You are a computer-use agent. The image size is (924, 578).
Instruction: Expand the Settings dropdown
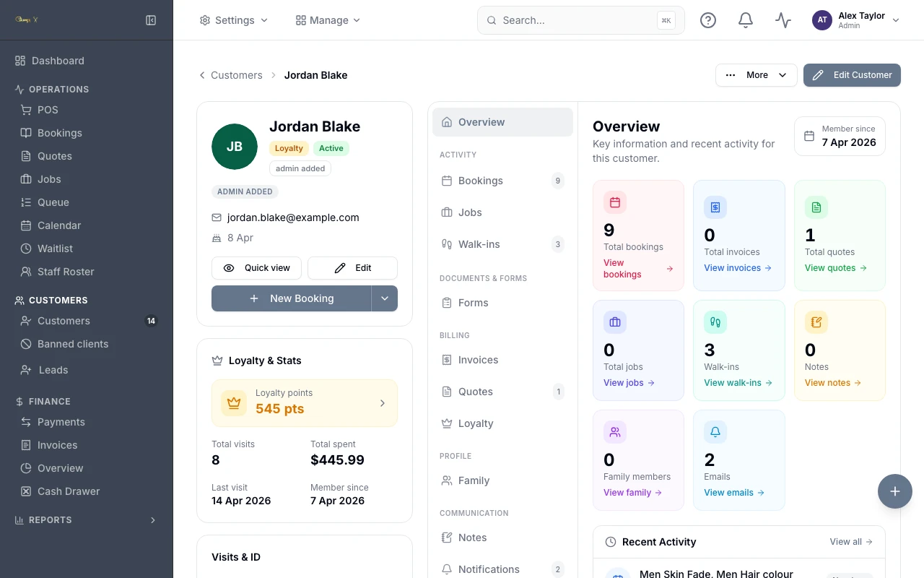coord(234,20)
